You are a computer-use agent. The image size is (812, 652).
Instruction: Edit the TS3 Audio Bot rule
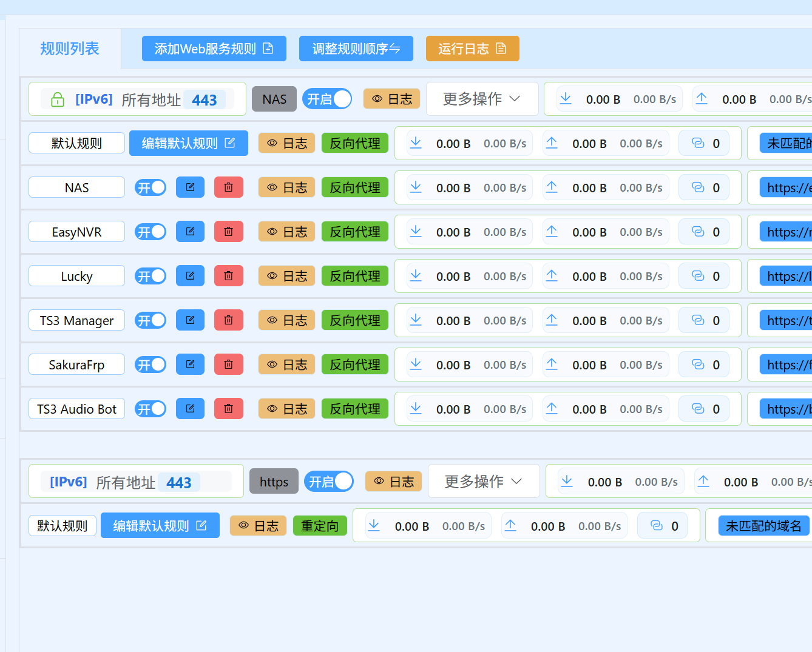190,409
